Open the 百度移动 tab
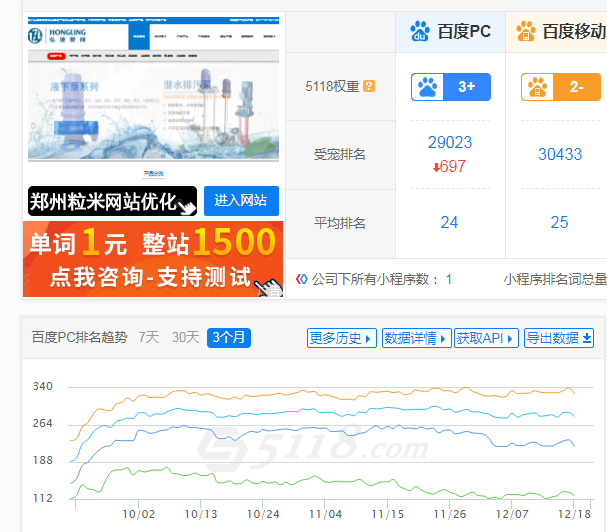607x532 pixels. click(557, 32)
